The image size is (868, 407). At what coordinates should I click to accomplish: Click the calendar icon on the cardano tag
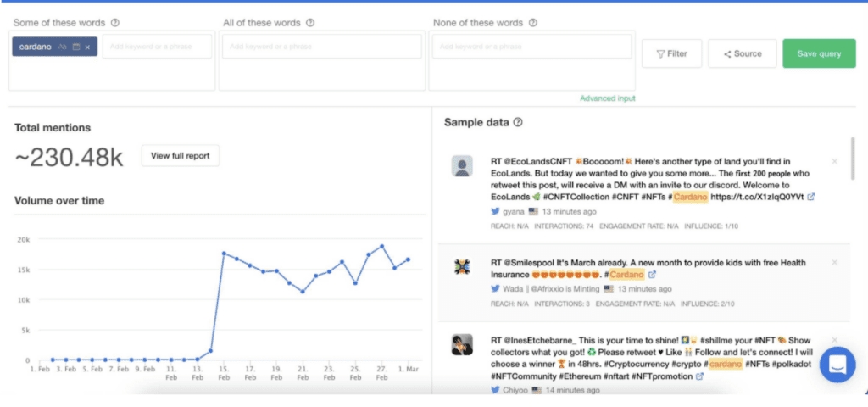coord(75,47)
